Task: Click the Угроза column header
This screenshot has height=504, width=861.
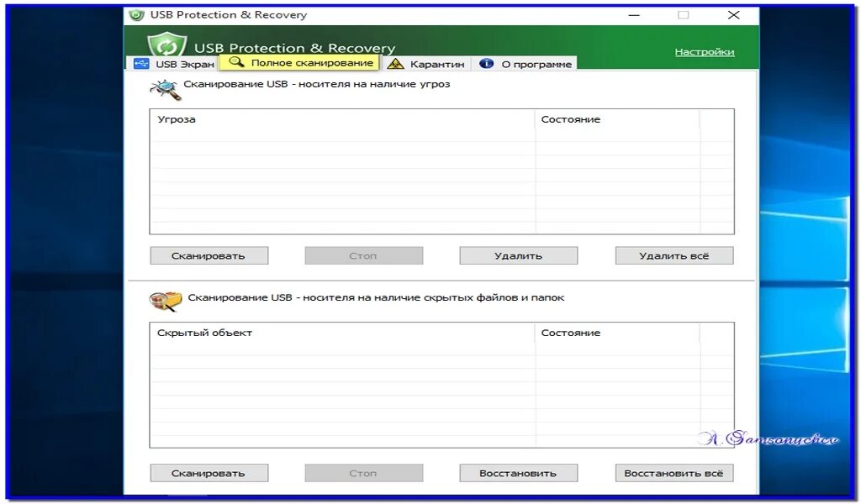Action: [x=343, y=119]
